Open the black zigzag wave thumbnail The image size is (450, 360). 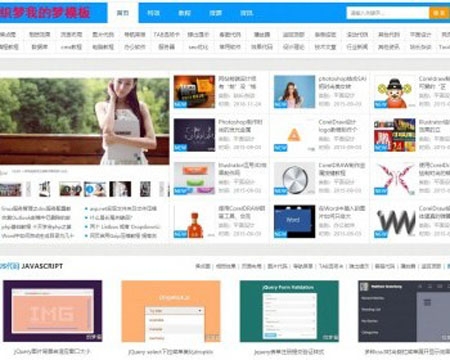(x=395, y=221)
